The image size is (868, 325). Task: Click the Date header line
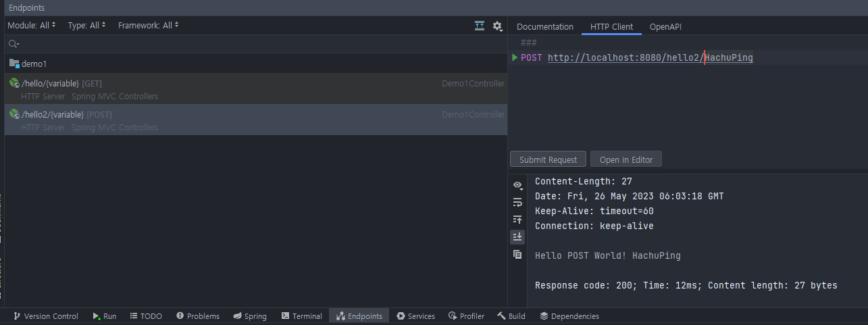(630, 196)
